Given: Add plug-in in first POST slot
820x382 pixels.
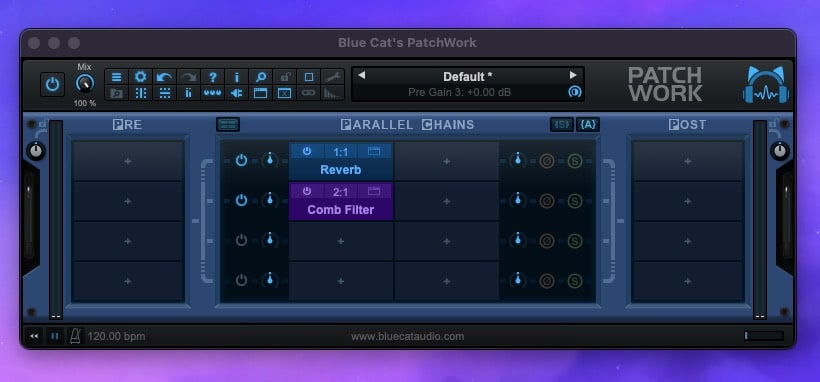Looking at the screenshot, I should 688,161.
